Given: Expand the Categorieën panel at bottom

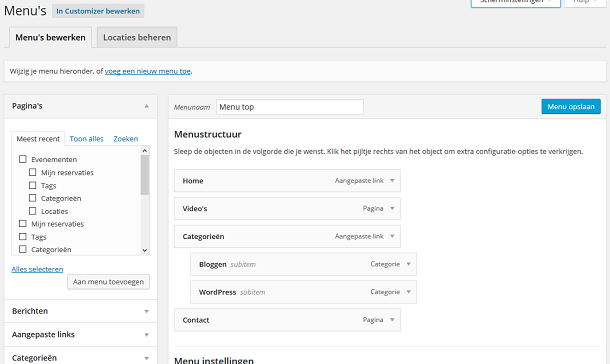Looking at the screenshot, I should (81, 358).
